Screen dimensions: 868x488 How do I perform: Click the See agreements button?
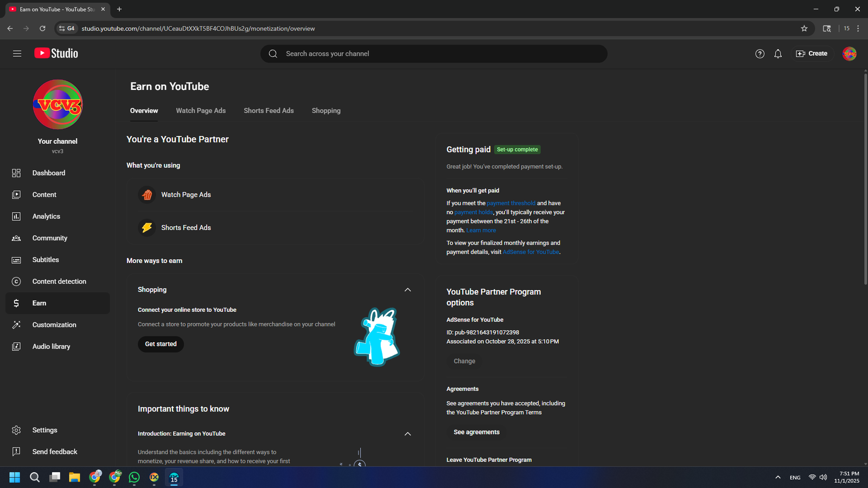pyautogui.click(x=477, y=432)
